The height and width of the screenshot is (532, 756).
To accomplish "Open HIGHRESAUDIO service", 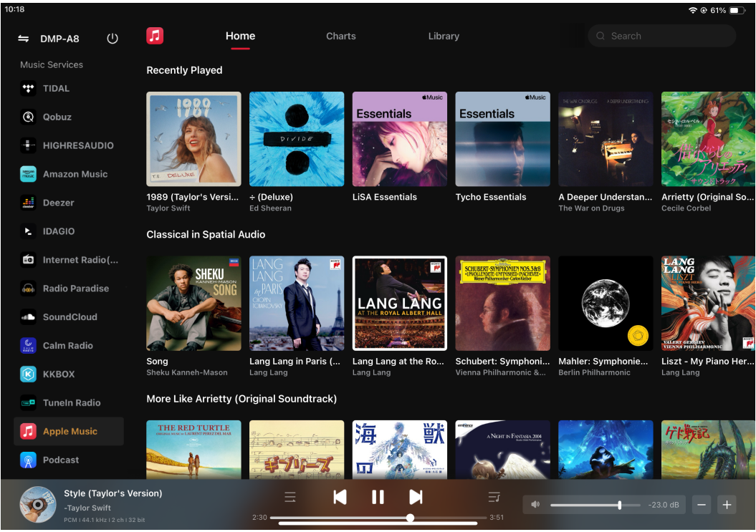I will [x=67, y=145].
